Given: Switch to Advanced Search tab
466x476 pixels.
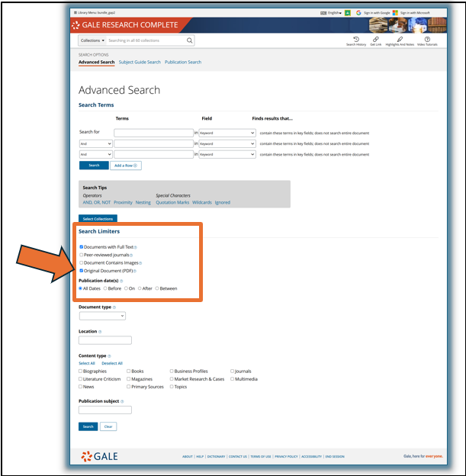Looking at the screenshot, I should (97, 62).
